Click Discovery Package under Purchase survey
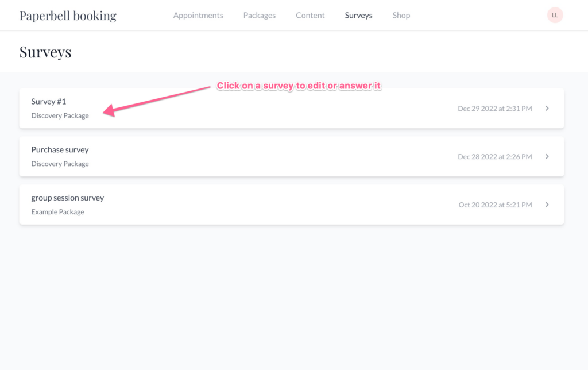588x370 pixels. tap(60, 164)
